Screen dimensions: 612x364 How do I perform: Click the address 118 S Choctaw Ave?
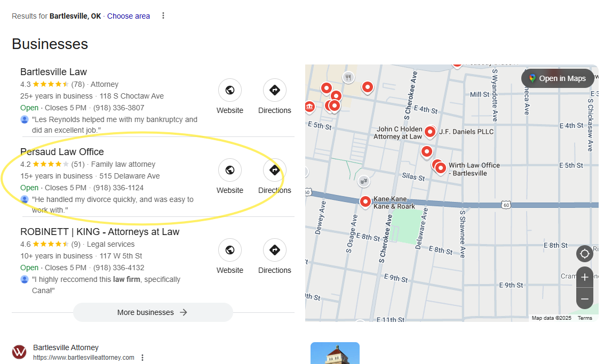tap(132, 96)
